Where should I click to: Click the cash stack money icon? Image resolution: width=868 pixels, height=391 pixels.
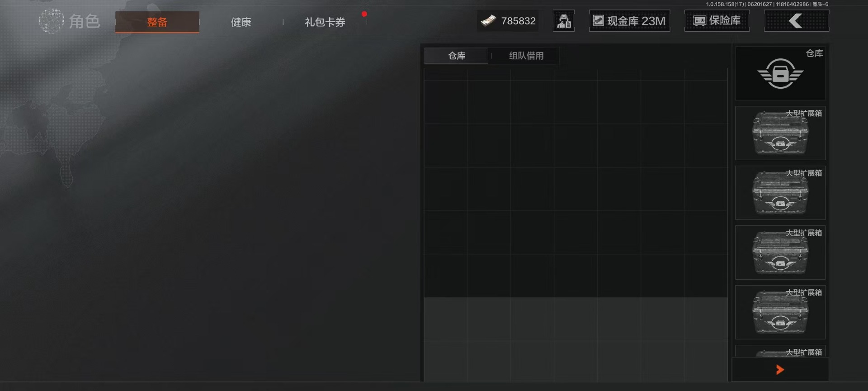tap(489, 21)
